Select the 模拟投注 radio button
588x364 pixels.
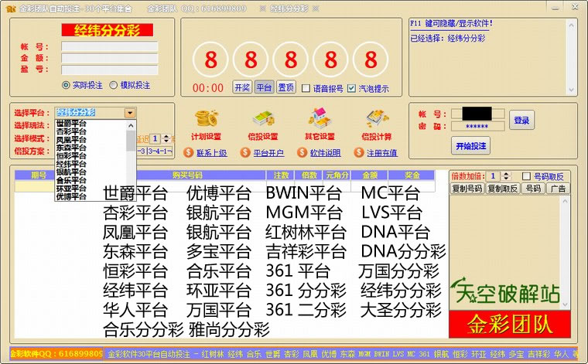(114, 85)
